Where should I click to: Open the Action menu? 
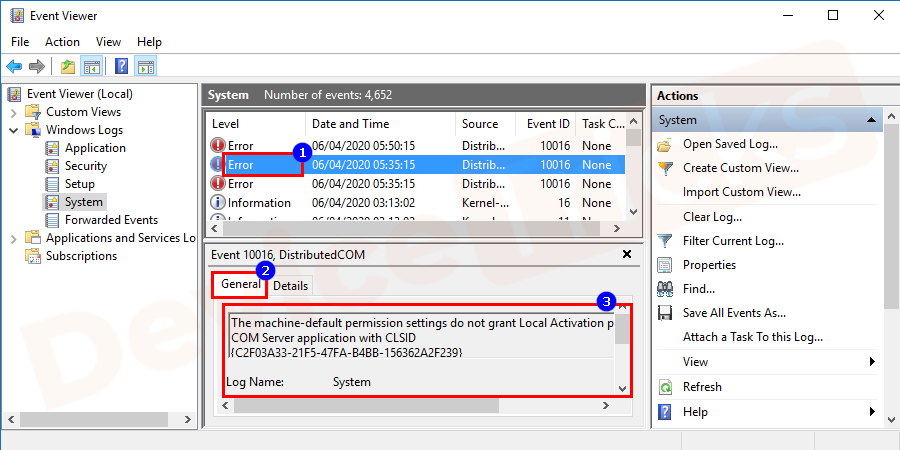[x=63, y=42]
